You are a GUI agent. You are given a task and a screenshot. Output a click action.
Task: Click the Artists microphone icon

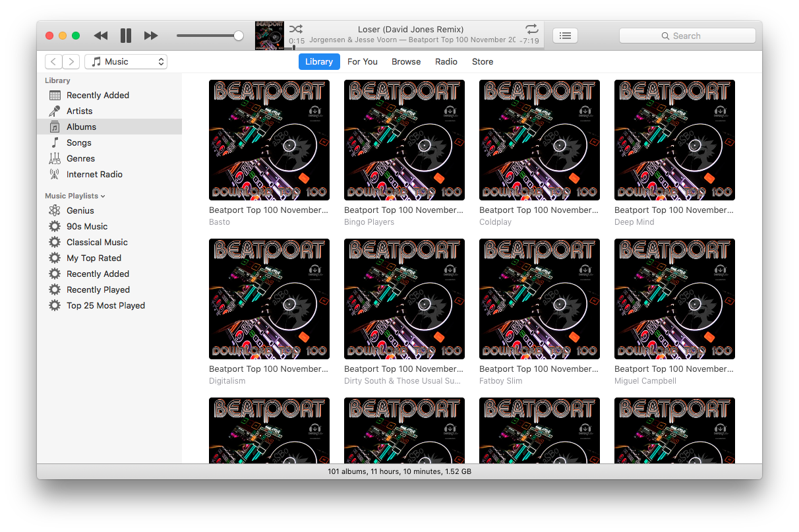coord(55,111)
